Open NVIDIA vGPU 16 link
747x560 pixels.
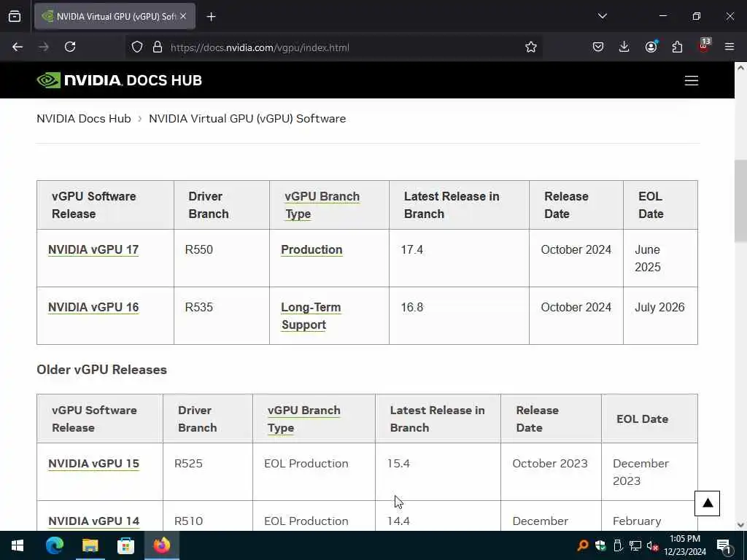coord(93,307)
